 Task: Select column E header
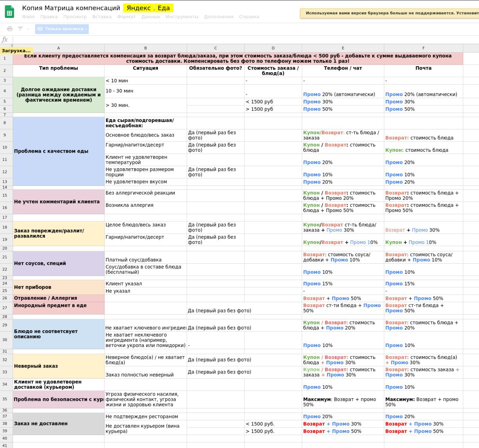(343, 48)
